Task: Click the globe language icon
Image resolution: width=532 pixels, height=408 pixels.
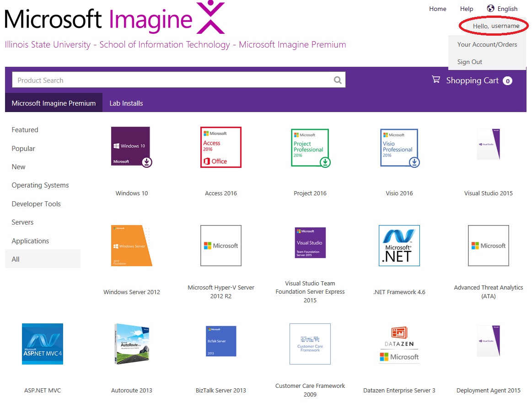Action: pos(491,9)
